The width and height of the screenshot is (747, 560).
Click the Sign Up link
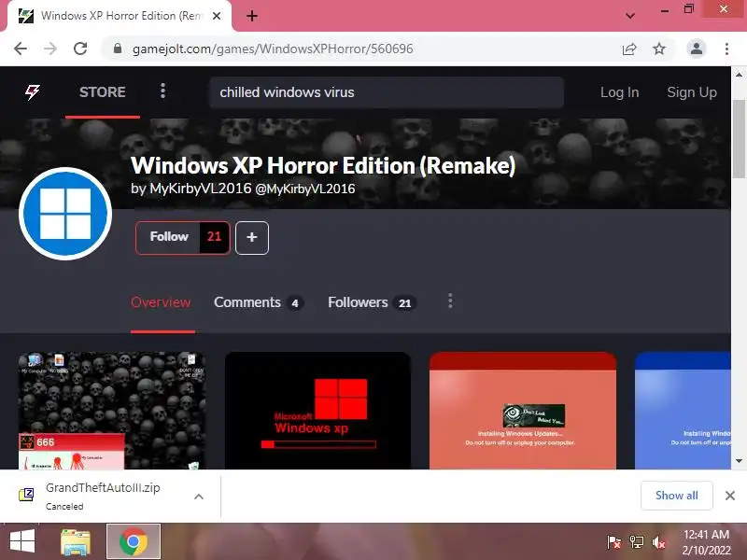(x=692, y=92)
